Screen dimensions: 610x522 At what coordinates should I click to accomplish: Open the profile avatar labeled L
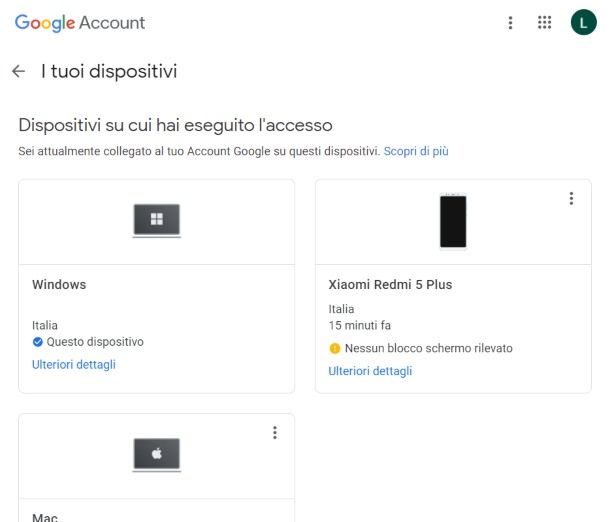(583, 23)
